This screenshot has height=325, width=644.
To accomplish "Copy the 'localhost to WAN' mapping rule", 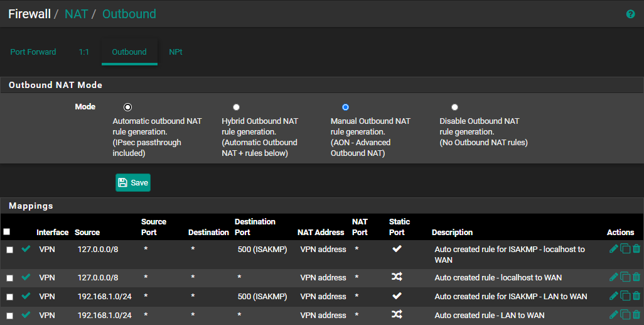I will 625,277.
